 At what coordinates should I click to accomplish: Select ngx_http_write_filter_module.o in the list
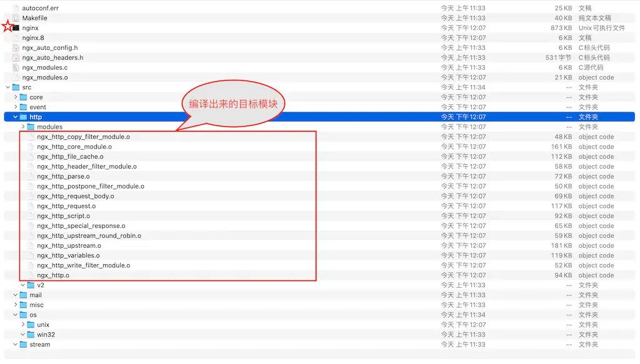(83, 265)
